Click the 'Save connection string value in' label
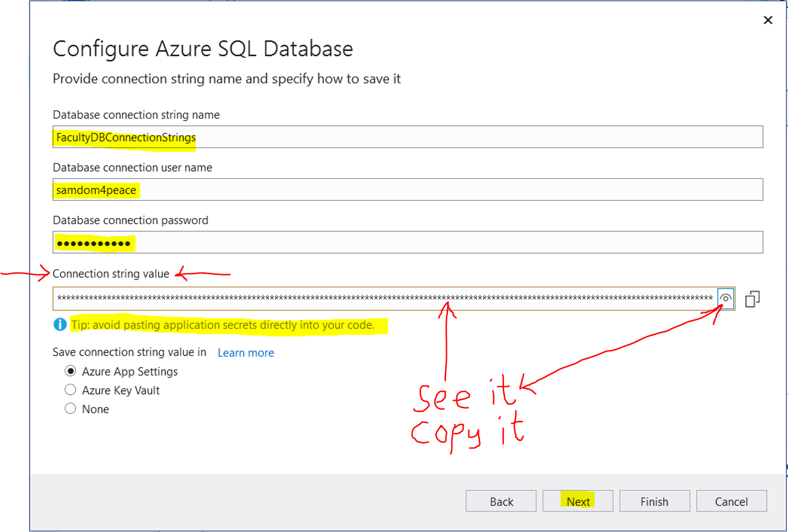Image resolution: width=788 pixels, height=532 pixels. pos(130,352)
